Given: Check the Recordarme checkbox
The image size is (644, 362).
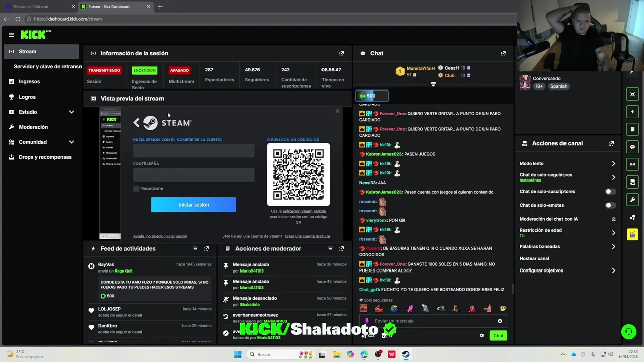Looking at the screenshot, I should click(x=136, y=189).
